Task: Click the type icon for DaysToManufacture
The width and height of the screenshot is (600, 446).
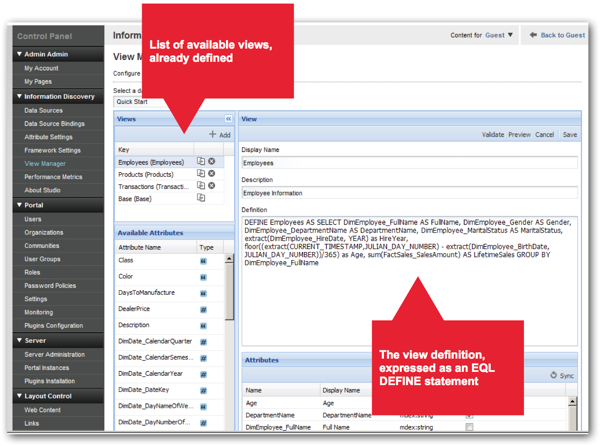Action: (x=204, y=293)
